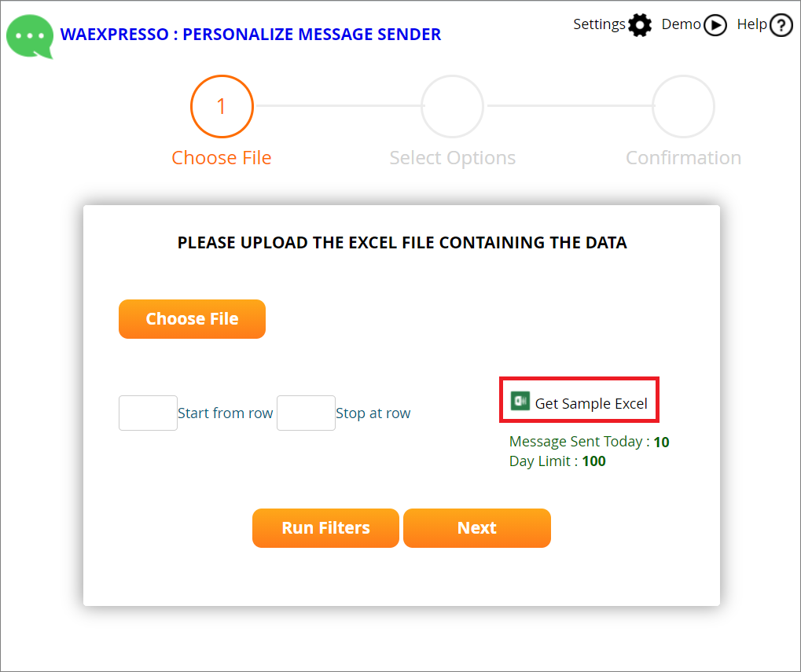Click the Demo play icon
This screenshot has width=801, height=672.
click(715, 25)
